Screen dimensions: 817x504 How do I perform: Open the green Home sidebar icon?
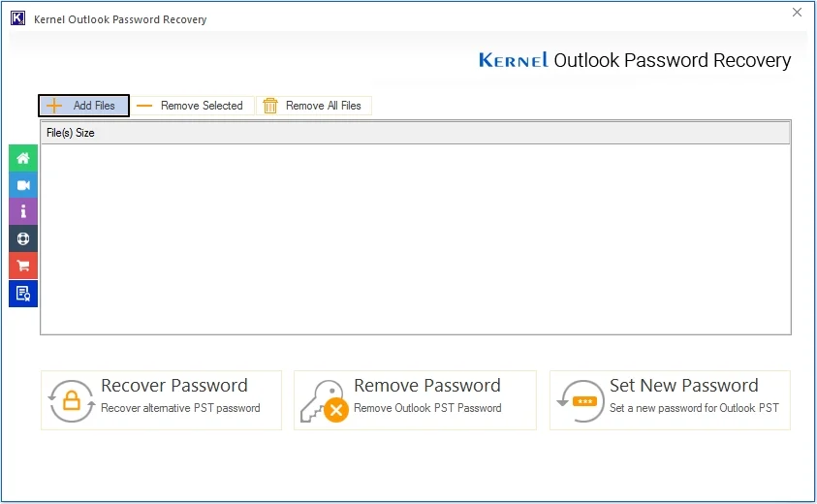(23, 158)
